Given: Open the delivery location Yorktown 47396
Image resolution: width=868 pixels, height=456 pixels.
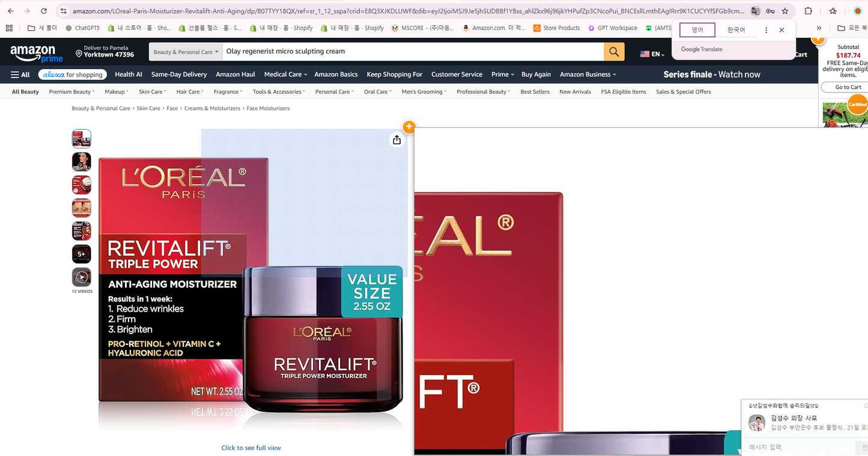Looking at the screenshot, I should (105, 52).
